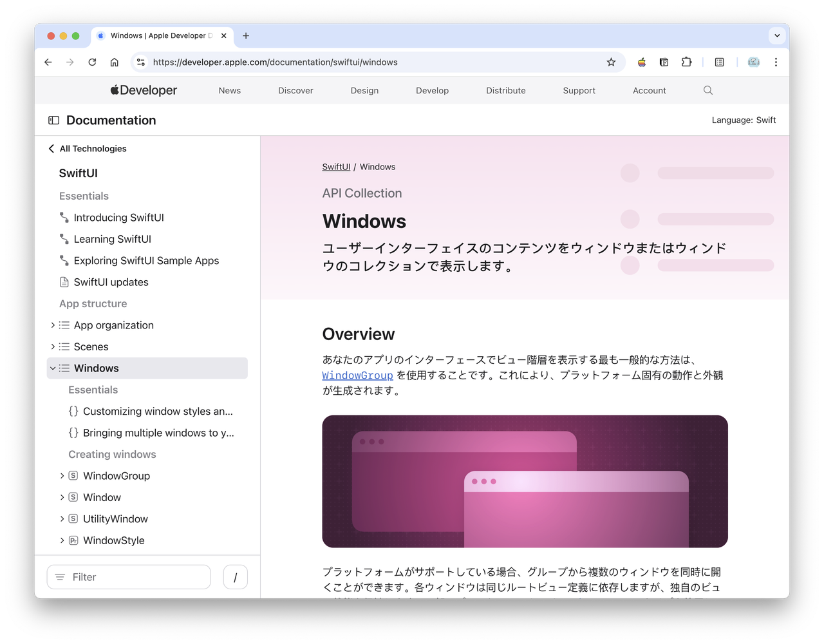Expand the App organization tree item

[53, 325]
